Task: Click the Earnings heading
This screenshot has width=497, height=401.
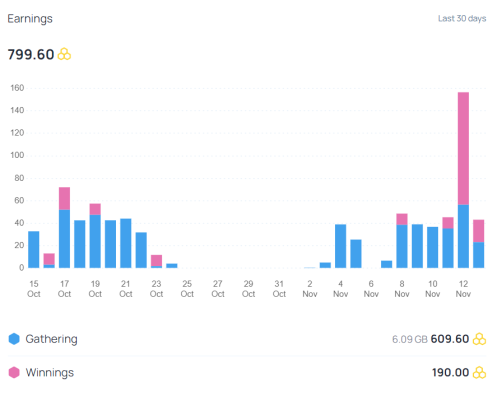Action: tap(30, 19)
